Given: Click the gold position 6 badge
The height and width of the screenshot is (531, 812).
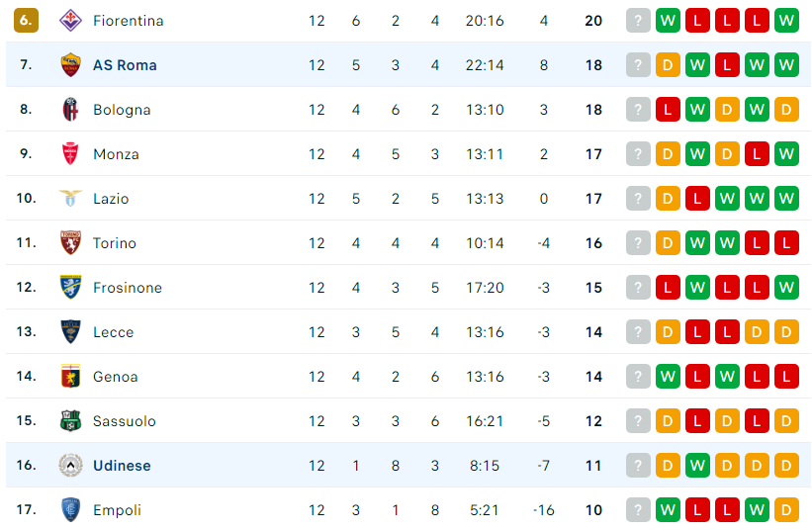Looking at the screenshot, I should pyautogui.click(x=26, y=21).
